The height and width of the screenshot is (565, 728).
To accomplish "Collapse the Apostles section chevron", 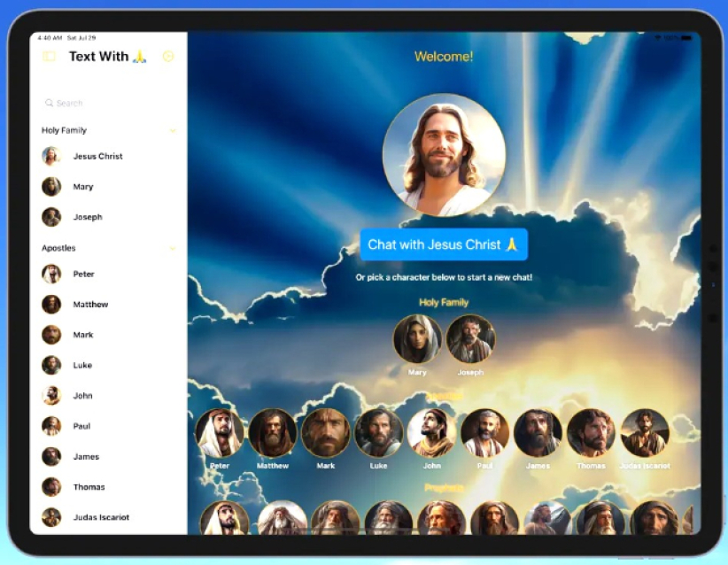I will [x=173, y=249].
